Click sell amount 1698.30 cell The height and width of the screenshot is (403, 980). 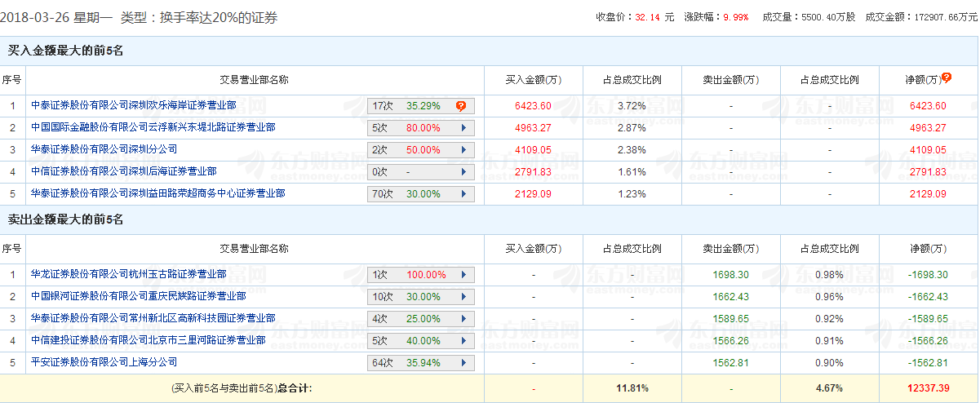(730, 275)
